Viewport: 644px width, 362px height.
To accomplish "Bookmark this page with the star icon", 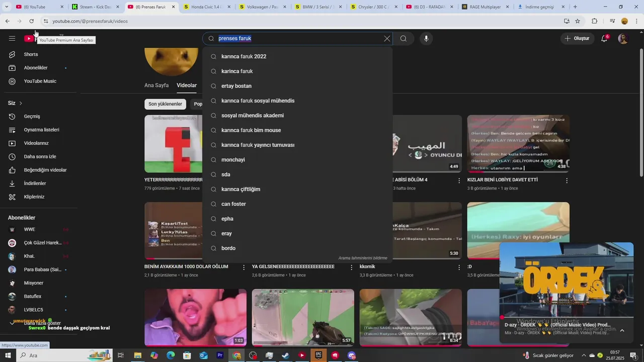I will point(578,21).
